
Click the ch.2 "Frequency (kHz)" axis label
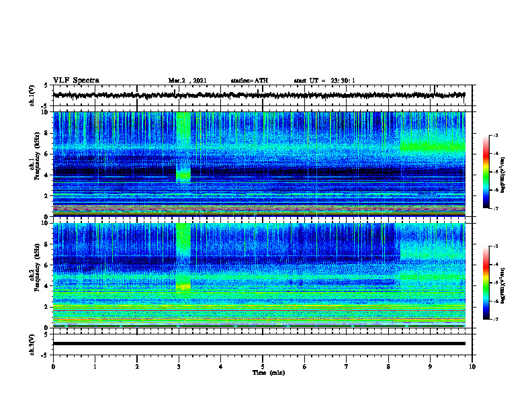pos(37,267)
